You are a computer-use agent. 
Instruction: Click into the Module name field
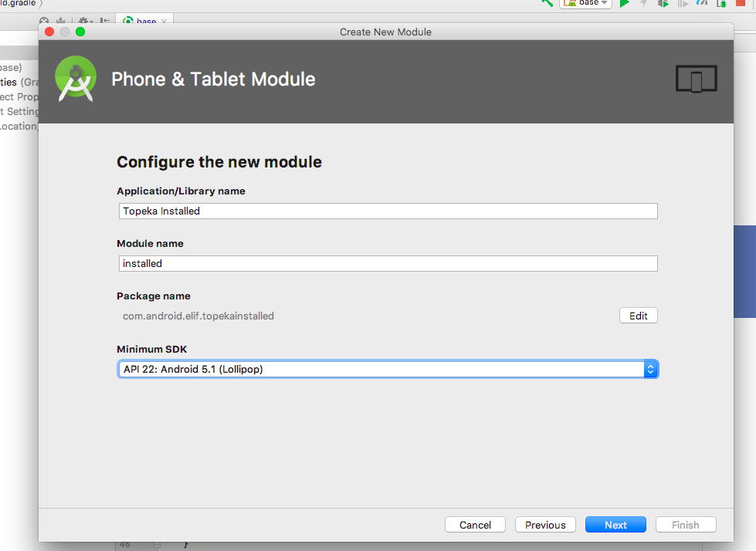tap(388, 263)
